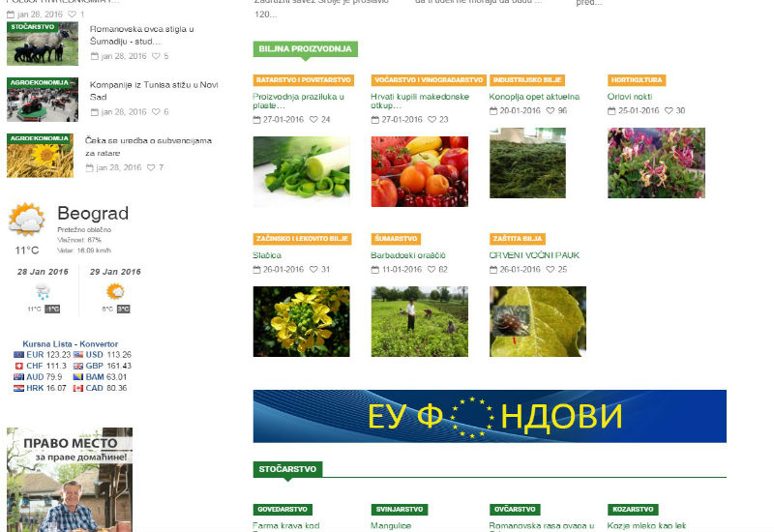Click the sheep thumbnail tagged STOČARSTVO

click(x=43, y=44)
